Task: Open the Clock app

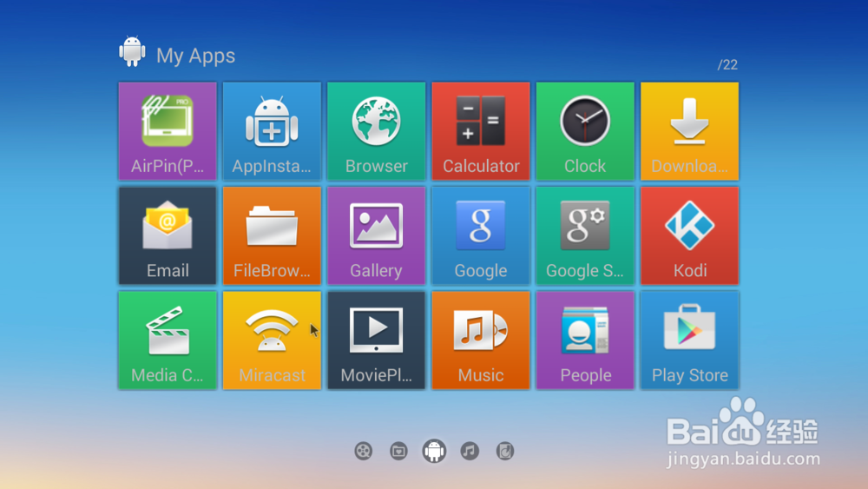Action: click(585, 131)
